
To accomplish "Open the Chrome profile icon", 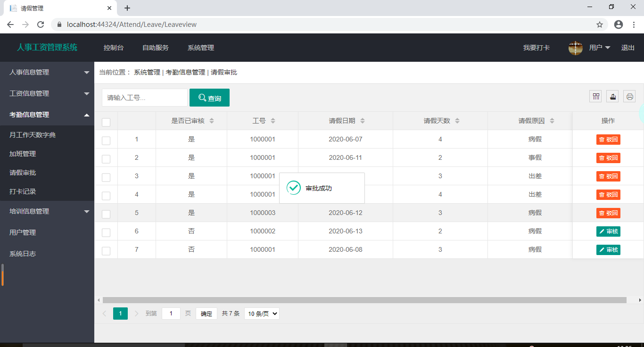I will [x=619, y=25].
